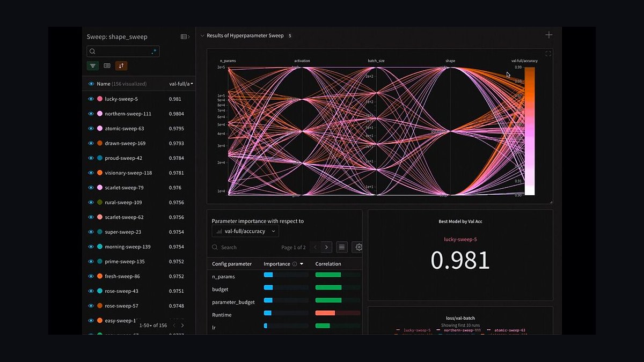Click the Correlation column header
The width and height of the screenshot is (644, 362).
coord(328,264)
